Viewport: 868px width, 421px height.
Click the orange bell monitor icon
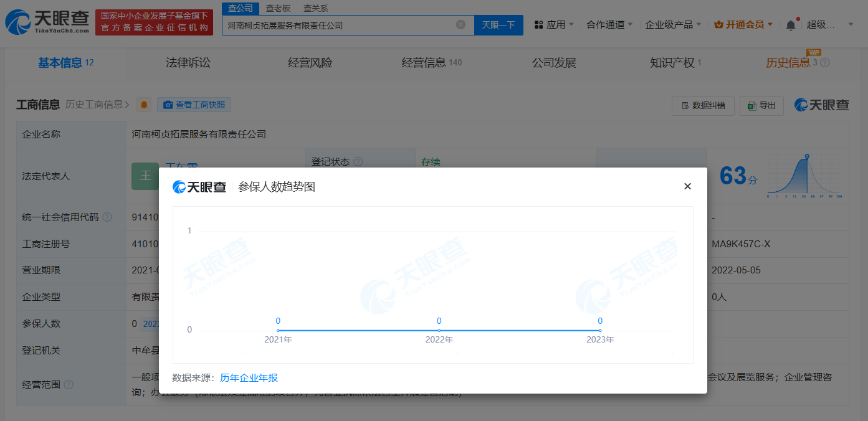pyautogui.click(x=144, y=105)
